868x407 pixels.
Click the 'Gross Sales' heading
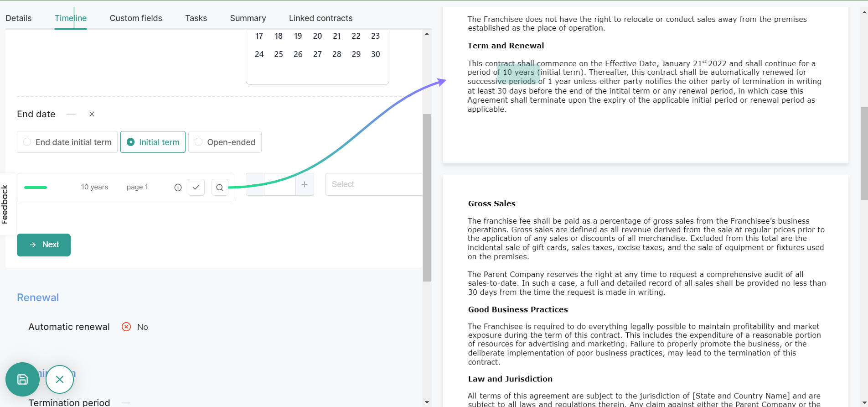(x=491, y=203)
